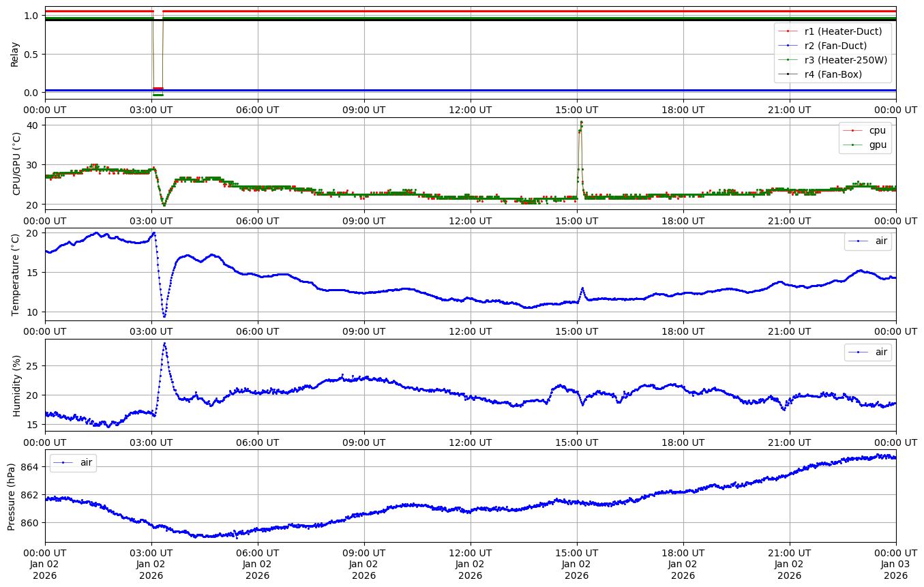Select the r4 (Fan-Box) legend entry
The height and width of the screenshot is (587, 924).
(x=833, y=74)
